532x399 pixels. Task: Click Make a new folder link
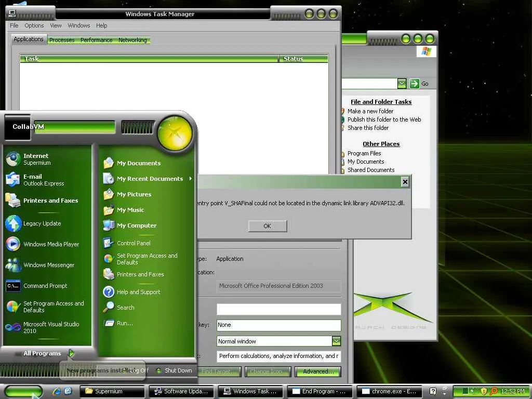click(370, 111)
